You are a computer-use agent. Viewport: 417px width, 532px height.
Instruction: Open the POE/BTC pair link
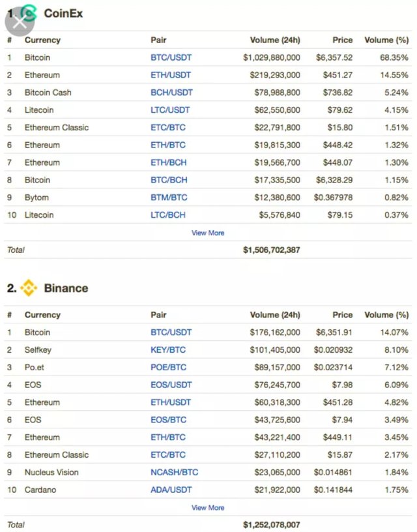click(168, 368)
